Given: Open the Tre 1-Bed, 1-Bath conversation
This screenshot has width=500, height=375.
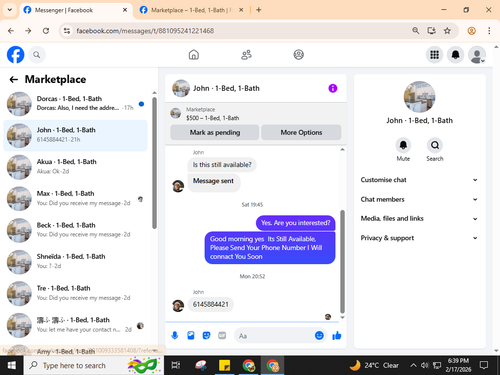Looking at the screenshot, I should pos(75,293).
